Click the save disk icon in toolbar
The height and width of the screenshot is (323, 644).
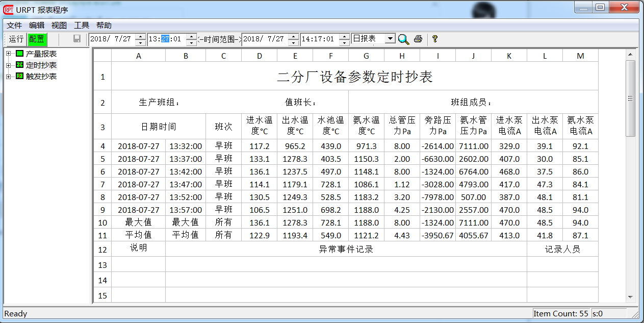tap(77, 39)
